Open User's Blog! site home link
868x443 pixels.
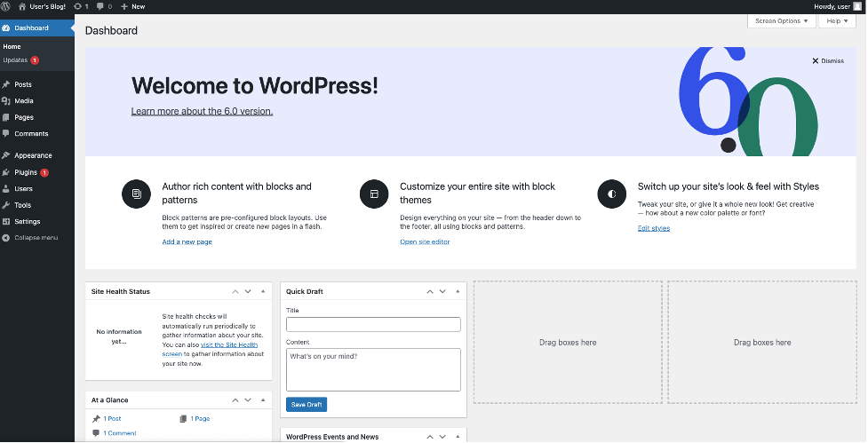(x=42, y=6)
